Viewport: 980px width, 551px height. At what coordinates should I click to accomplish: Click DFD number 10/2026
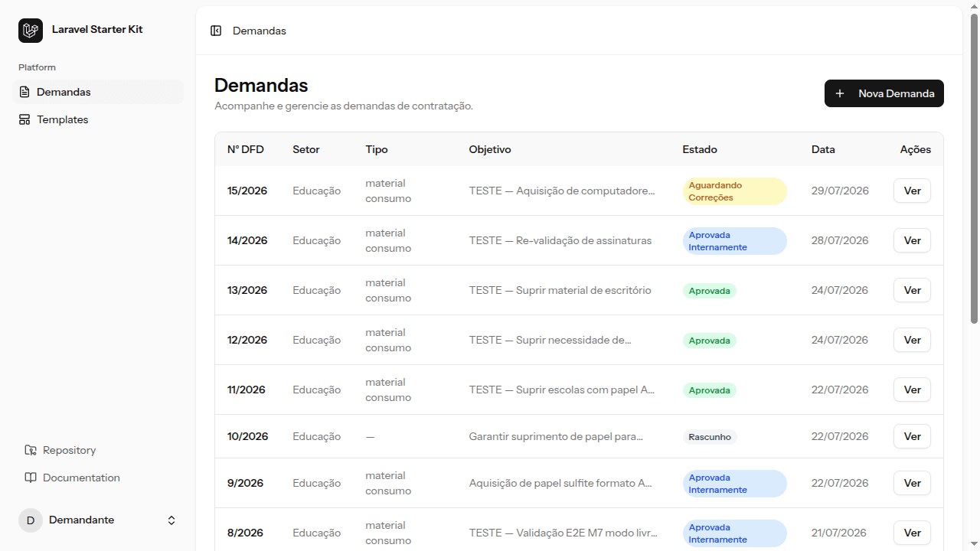(x=248, y=436)
